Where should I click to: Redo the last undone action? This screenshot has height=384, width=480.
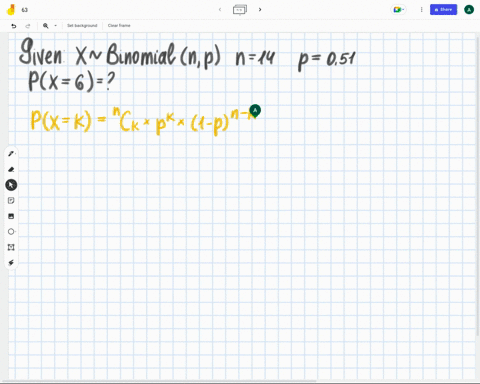[x=28, y=26]
